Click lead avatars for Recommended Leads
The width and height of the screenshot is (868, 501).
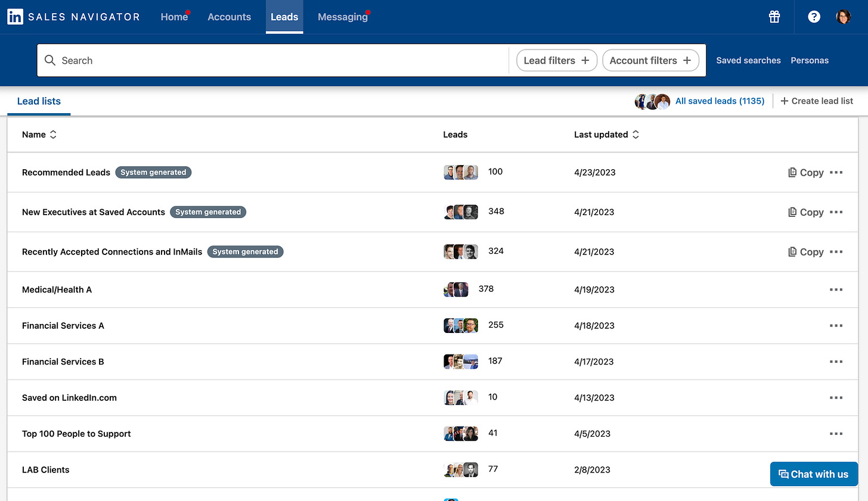click(x=461, y=172)
